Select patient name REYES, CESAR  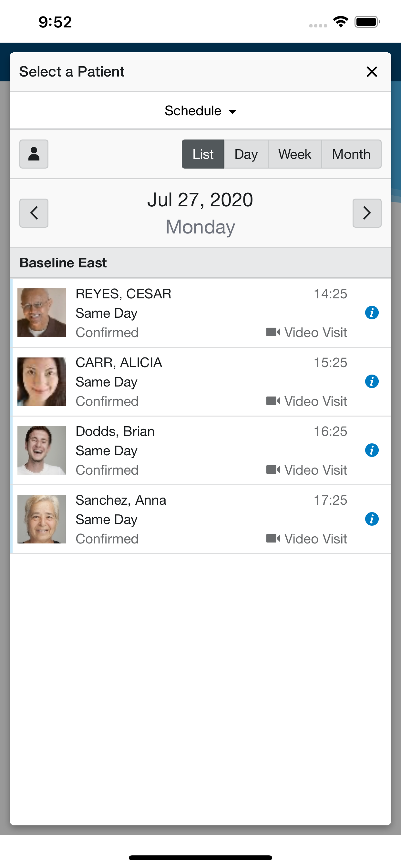123,294
